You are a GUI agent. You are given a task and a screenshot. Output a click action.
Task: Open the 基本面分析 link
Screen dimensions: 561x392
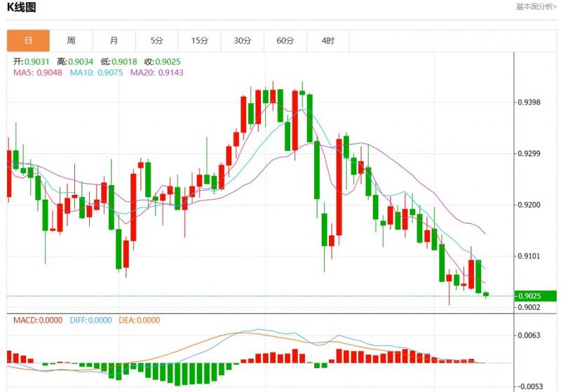click(x=536, y=7)
